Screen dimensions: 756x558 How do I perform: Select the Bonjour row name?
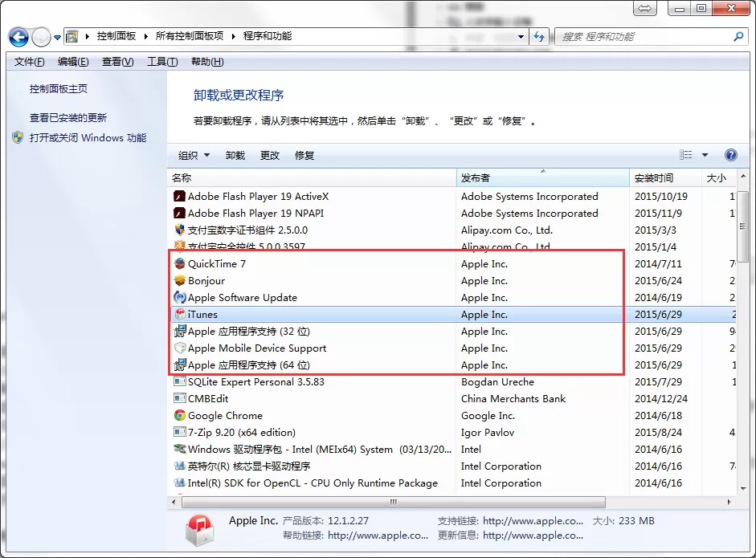point(206,281)
